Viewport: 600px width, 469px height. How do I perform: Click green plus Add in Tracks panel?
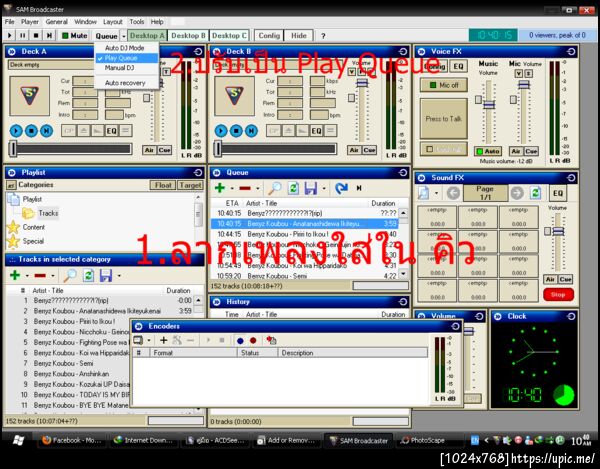click(15, 275)
